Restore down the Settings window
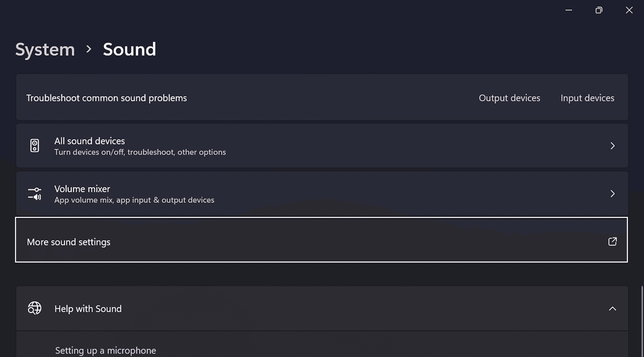This screenshot has height=357, width=644. [599, 10]
